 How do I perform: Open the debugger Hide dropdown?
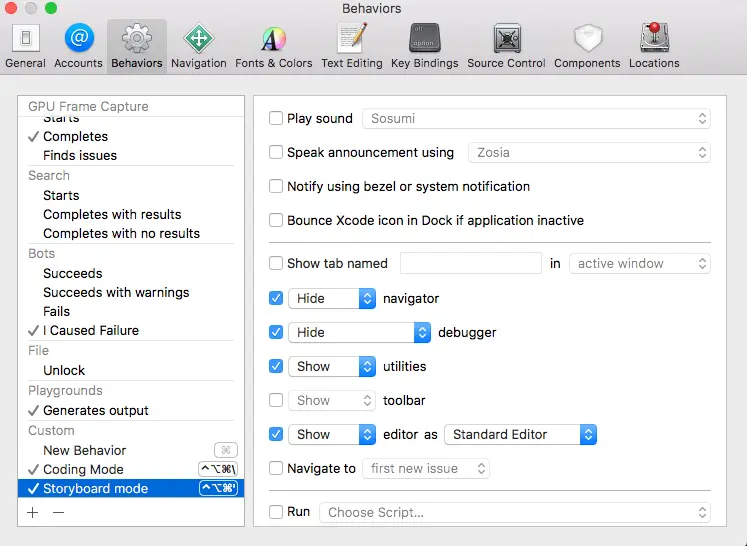pos(360,332)
